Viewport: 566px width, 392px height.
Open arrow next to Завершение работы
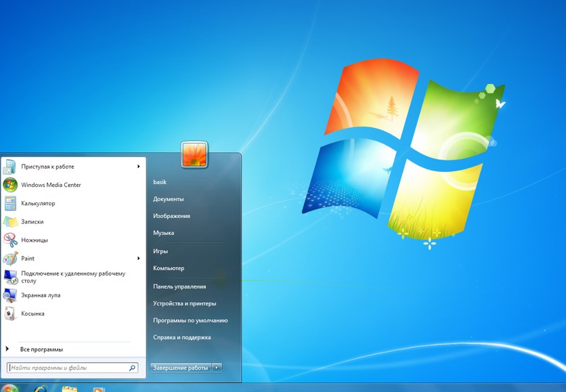coord(217,368)
